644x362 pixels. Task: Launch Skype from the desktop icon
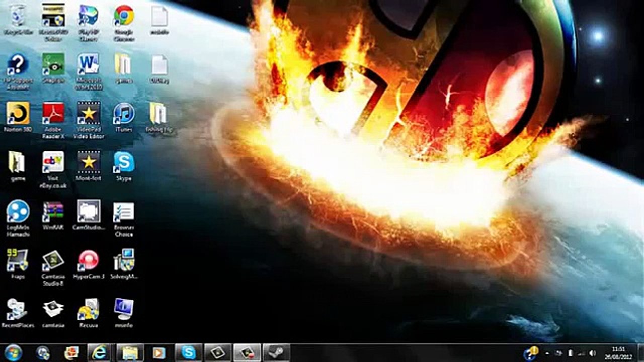[124, 166]
